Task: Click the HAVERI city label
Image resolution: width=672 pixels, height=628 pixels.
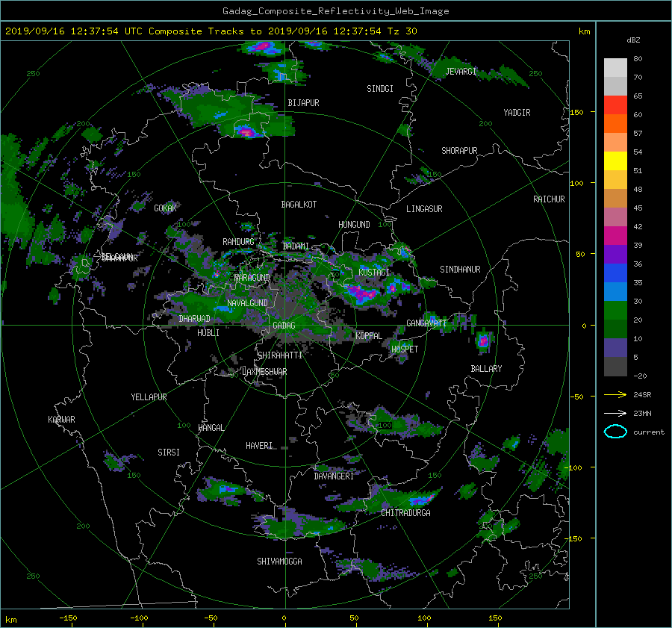Action: pos(259,446)
